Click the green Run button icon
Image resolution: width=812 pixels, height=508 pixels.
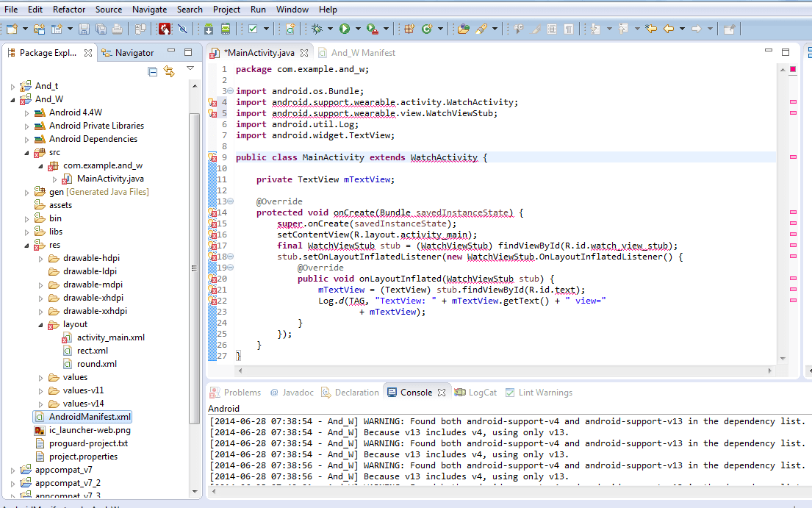[x=344, y=29]
